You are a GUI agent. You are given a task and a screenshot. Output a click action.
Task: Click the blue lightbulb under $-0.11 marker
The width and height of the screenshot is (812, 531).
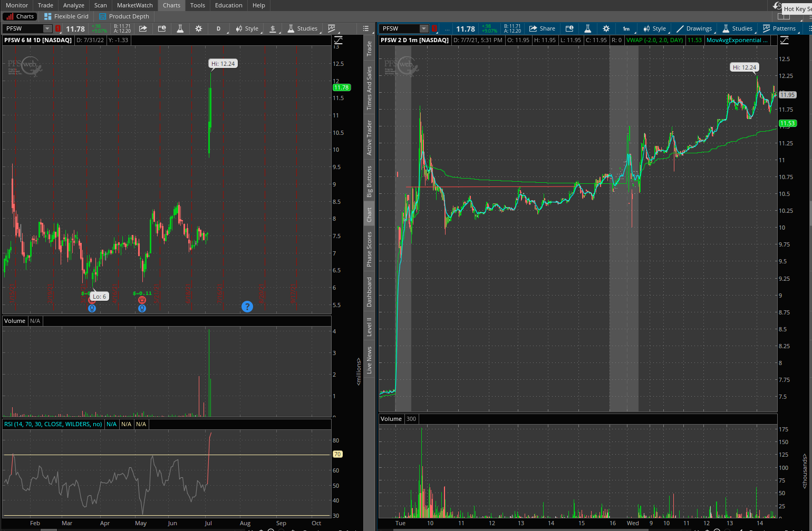point(142,308)
